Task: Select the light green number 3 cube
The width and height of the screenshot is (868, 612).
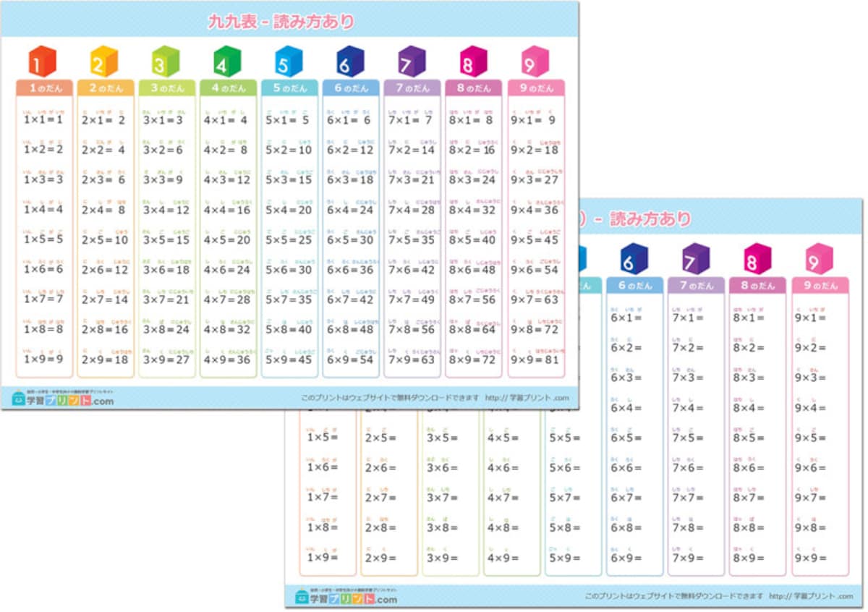Action: point(165,62)
